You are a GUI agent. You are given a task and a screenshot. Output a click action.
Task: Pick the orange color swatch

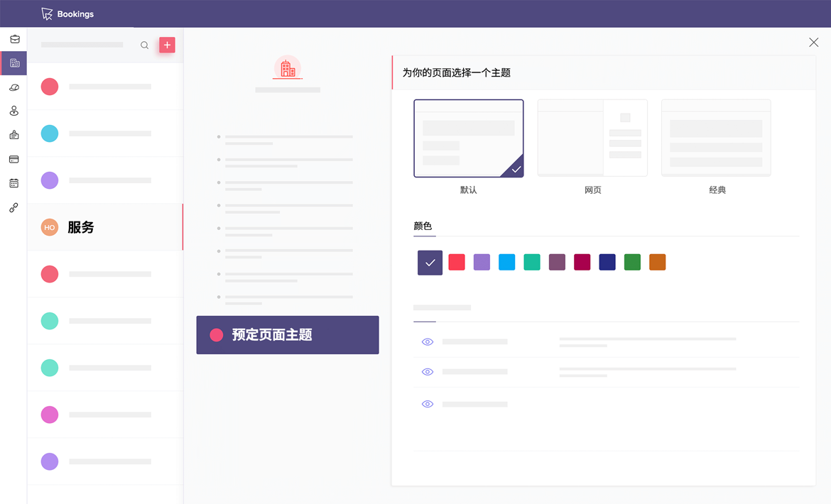coord(657,262)
